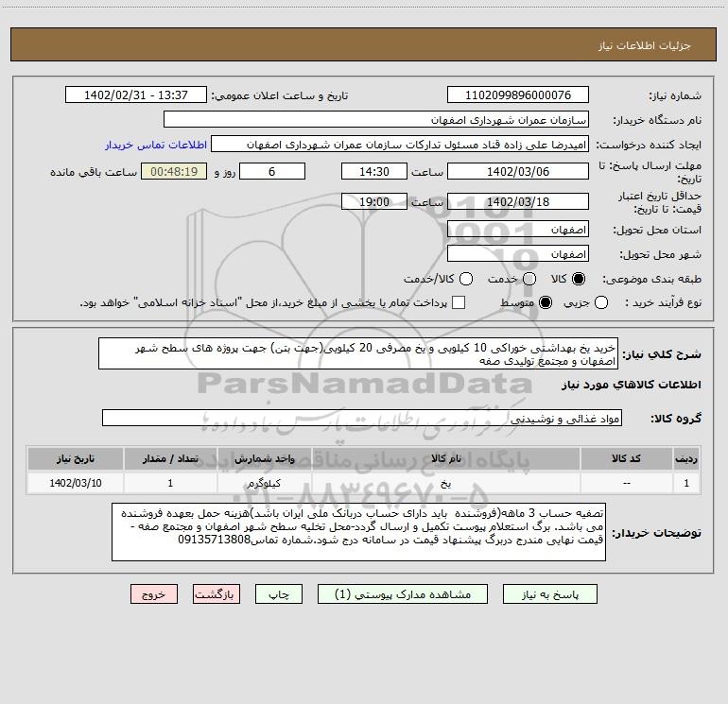Click the خروج exit button
Screen dimensions: 728x704
pyautogui.click(x=154, y=594)
